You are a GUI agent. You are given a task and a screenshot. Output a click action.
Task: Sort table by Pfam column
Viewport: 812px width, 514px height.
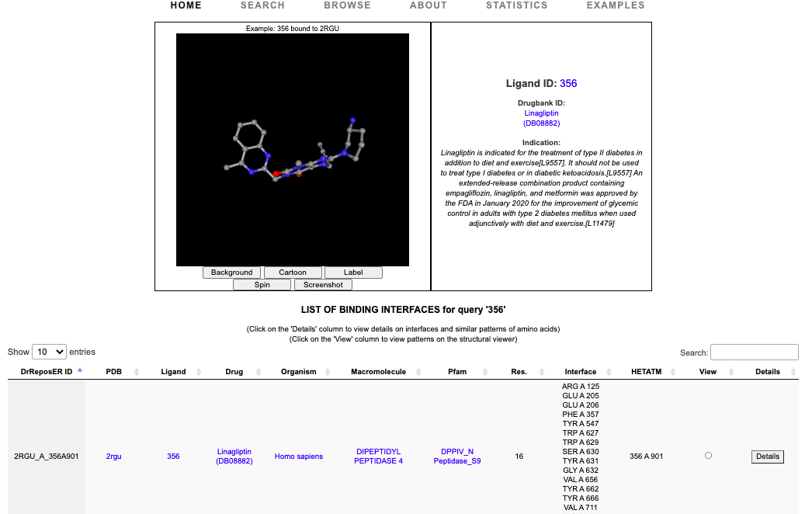[457, 371]
